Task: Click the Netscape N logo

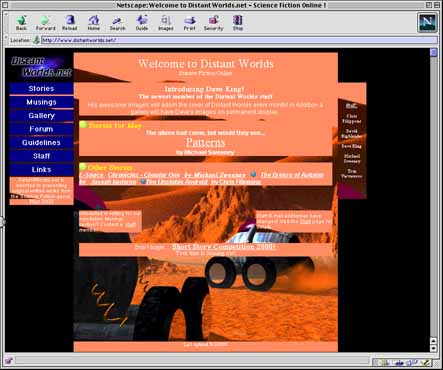Action: pyautogui.click(x=427, y=22)
